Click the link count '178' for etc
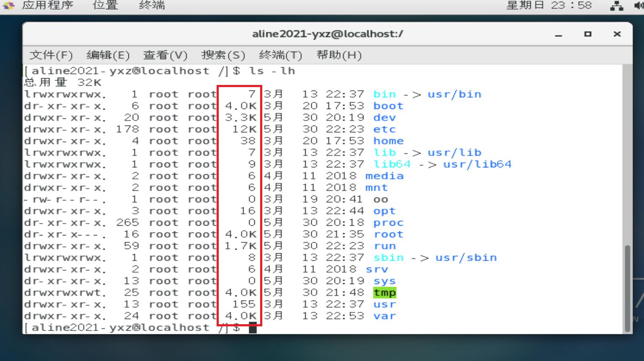Viewport: 644px width, 361px height. [x=128, y=129]
